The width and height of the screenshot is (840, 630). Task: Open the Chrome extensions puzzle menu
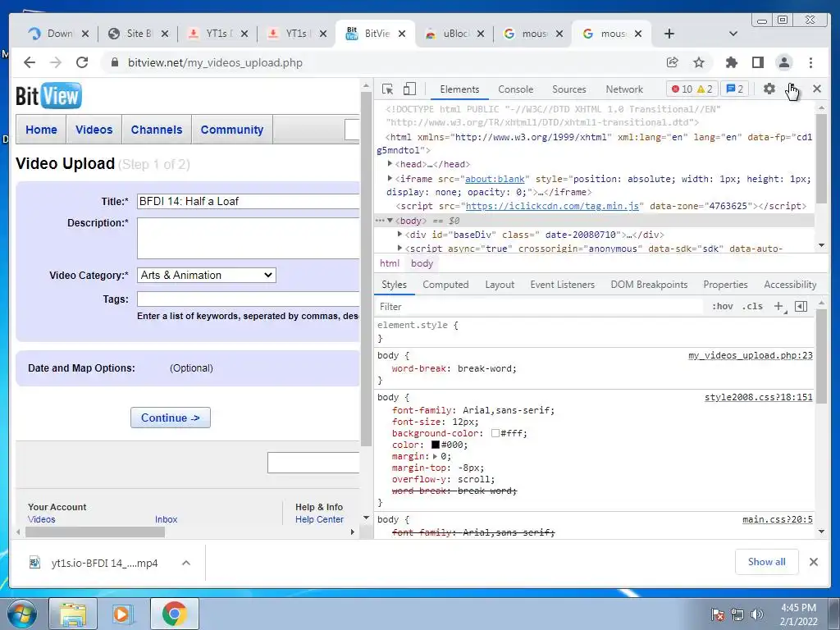[x=731, y=62]
